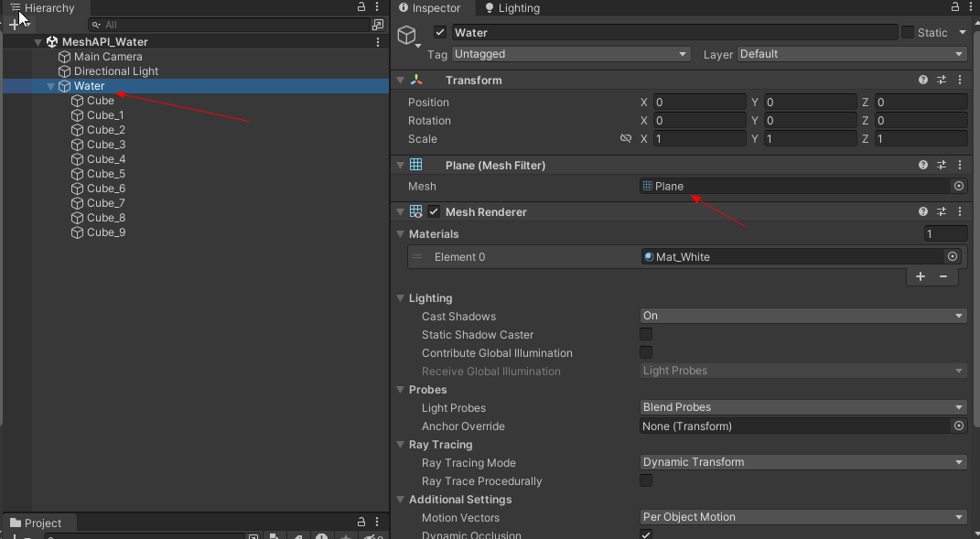Add a material with plus button
The width and height of the screenshot is (980, 539).
(x=920, y=276)
